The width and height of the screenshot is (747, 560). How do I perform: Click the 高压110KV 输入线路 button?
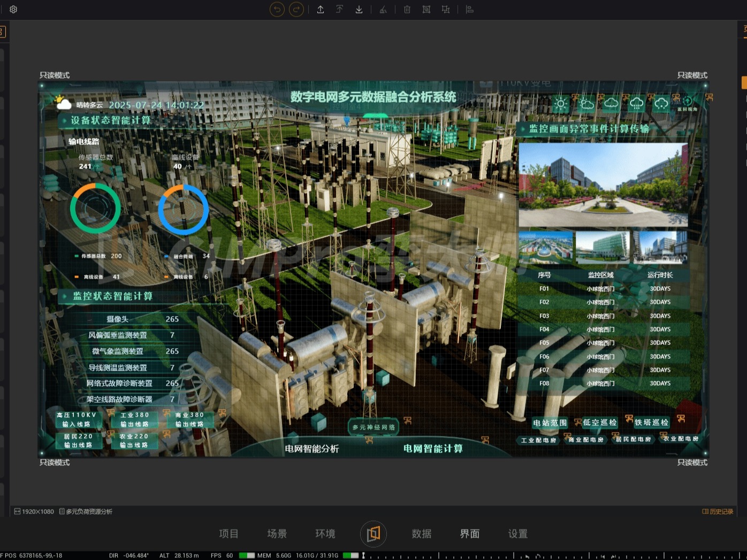click(x=77, y=419)
